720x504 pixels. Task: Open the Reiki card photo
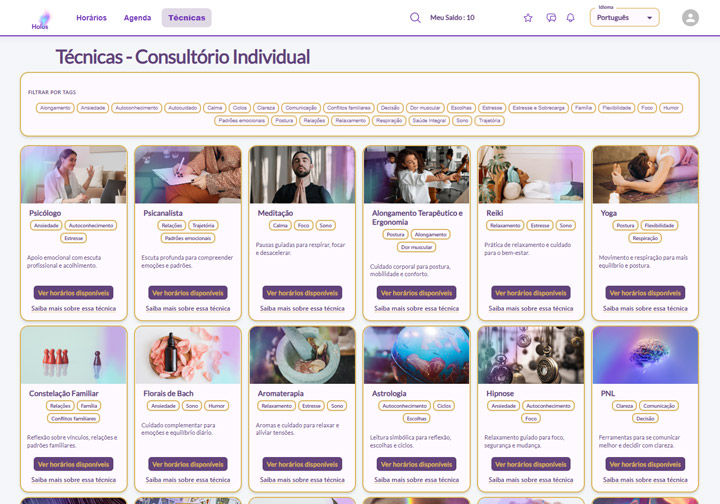tap(531, 175)
